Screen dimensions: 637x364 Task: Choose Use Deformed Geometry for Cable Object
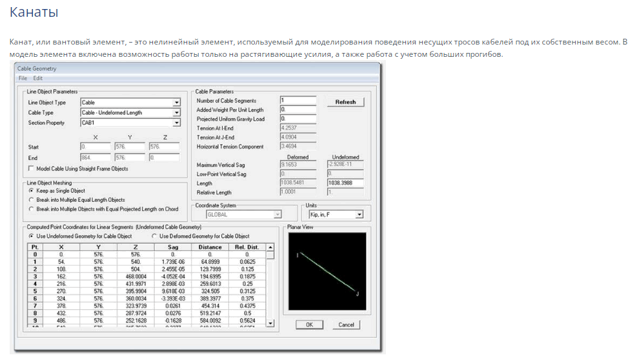click(x=154, y=236)
